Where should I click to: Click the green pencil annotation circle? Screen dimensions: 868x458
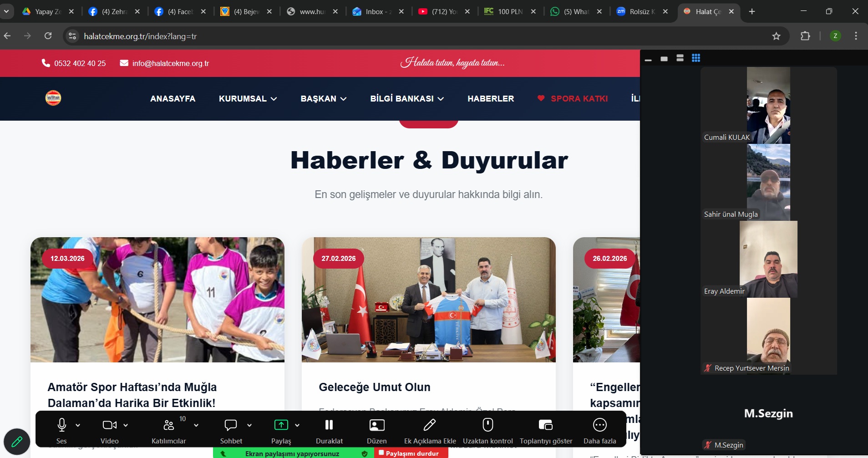(x=17, y=441)
